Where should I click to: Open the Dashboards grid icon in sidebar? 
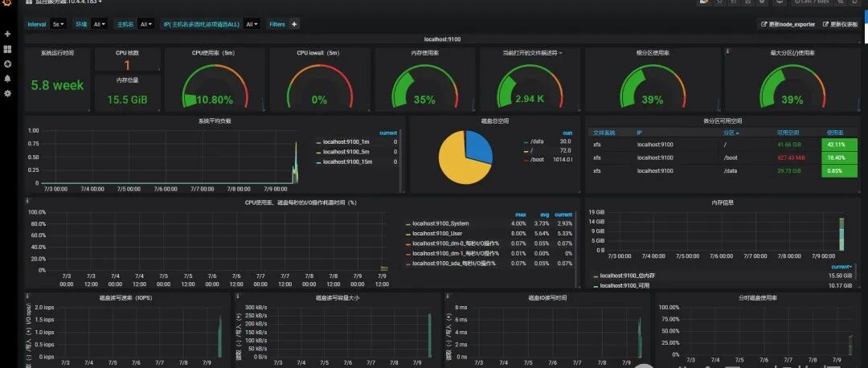8,49
